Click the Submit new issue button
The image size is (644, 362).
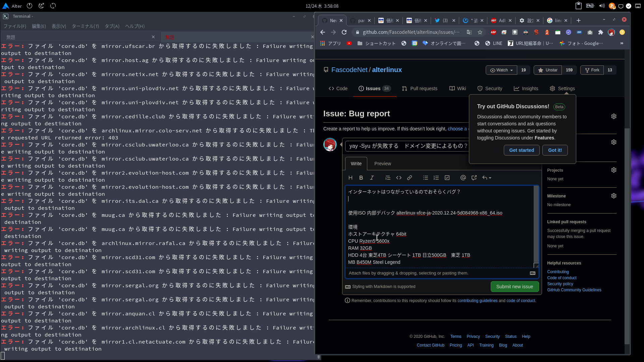[515, 287]
